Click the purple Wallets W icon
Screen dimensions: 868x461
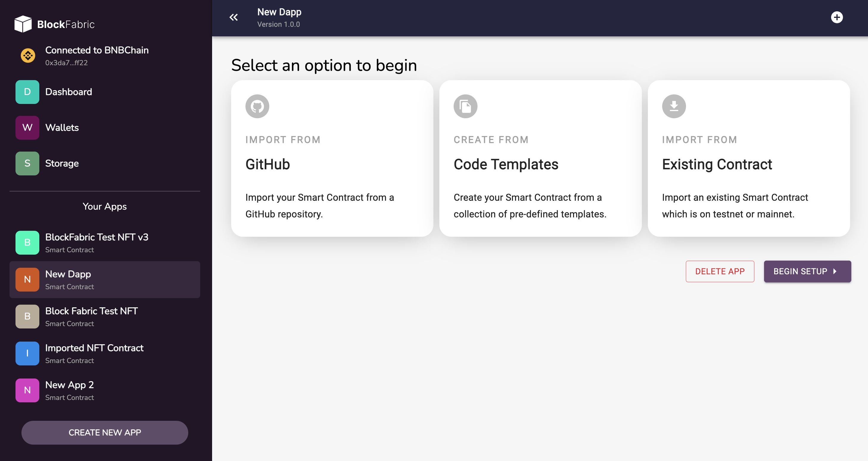[x=27, y=128]
